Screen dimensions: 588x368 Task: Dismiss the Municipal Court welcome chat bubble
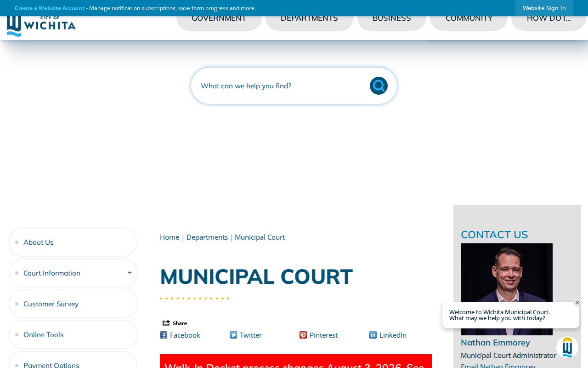pos(577,303)
